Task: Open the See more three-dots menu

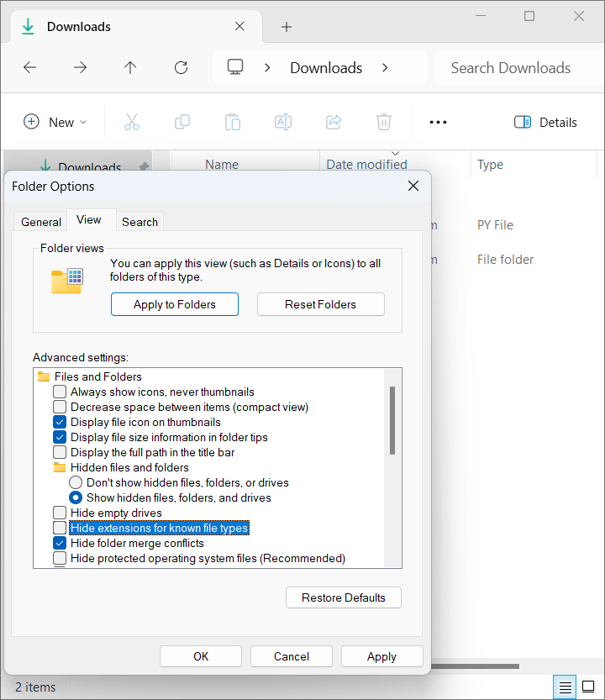Action: [x=438, y=122]
